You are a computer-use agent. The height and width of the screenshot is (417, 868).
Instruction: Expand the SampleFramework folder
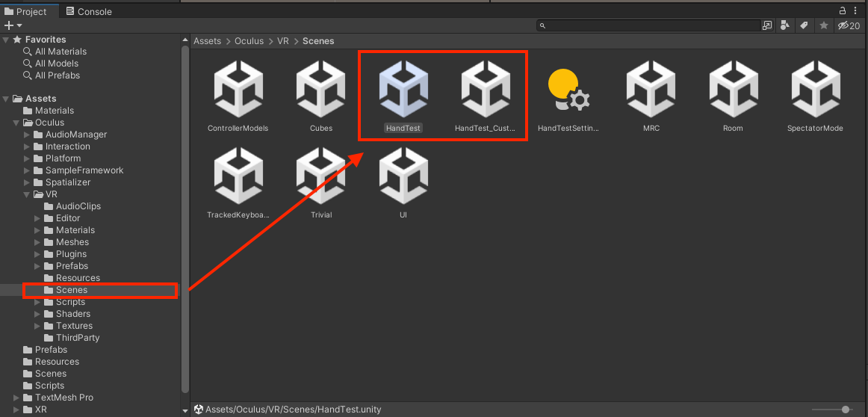click(27, 170)
